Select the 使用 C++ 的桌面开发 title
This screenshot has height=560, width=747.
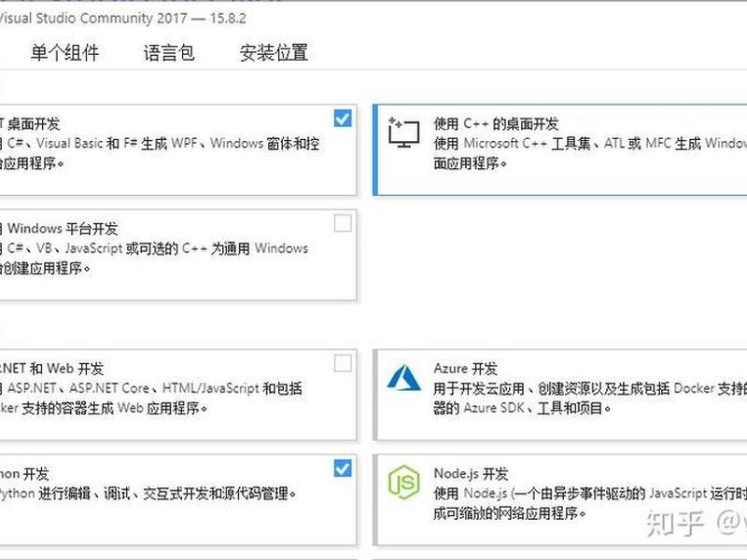click(x=496, y=124)
